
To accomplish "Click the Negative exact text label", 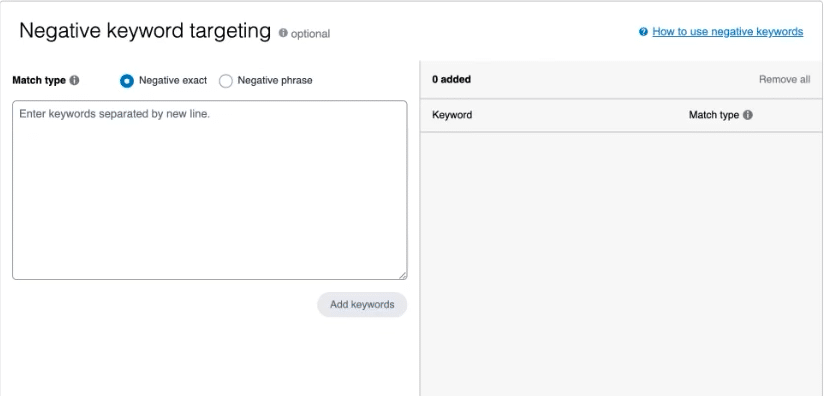I will (x=173, y=80).
